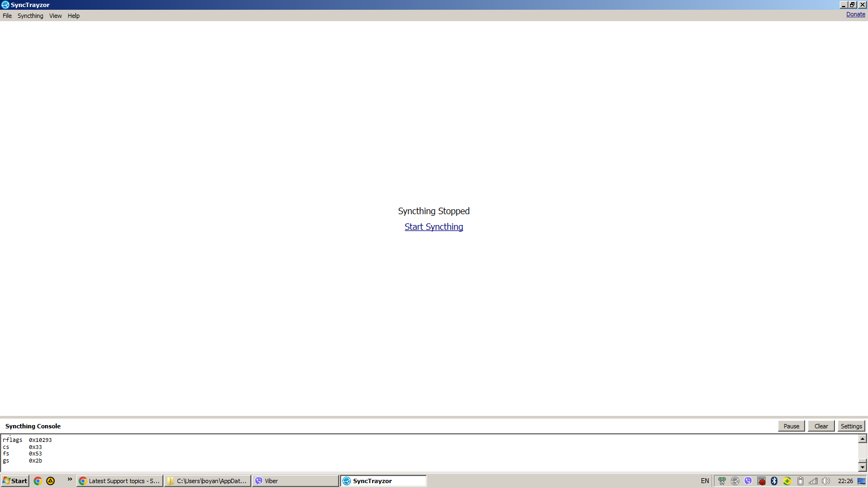The image size is (868, 488).
Task: Click the SyncTrayzor taskbar button
Action: tap(384, 481)
